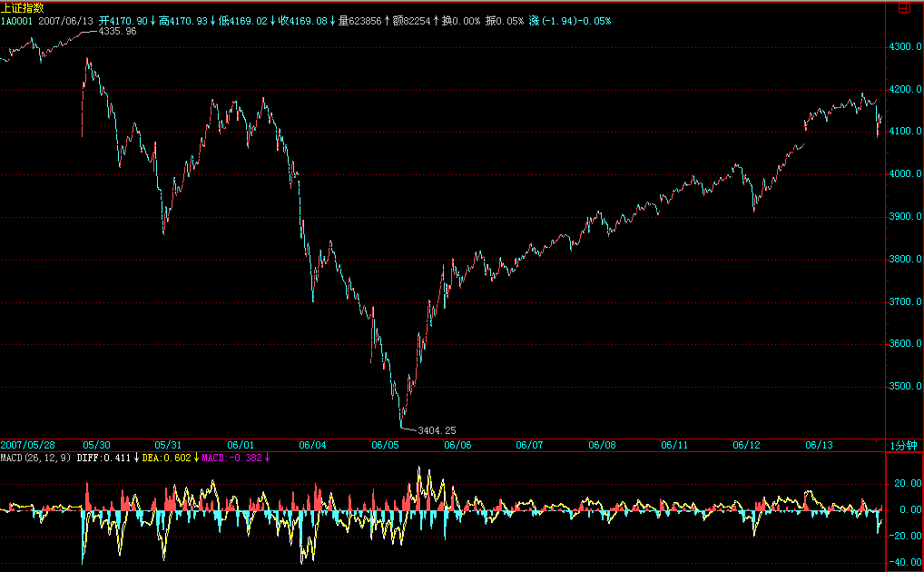
Task: Select the 05/30 date on time axis
Action: 96,445
